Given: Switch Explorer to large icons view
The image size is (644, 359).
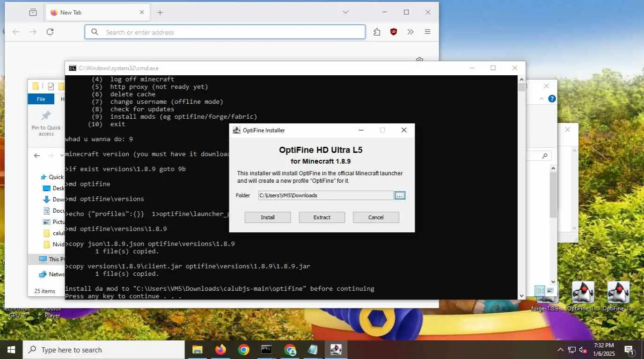Looking at the screenshot, I should [549, 291].
